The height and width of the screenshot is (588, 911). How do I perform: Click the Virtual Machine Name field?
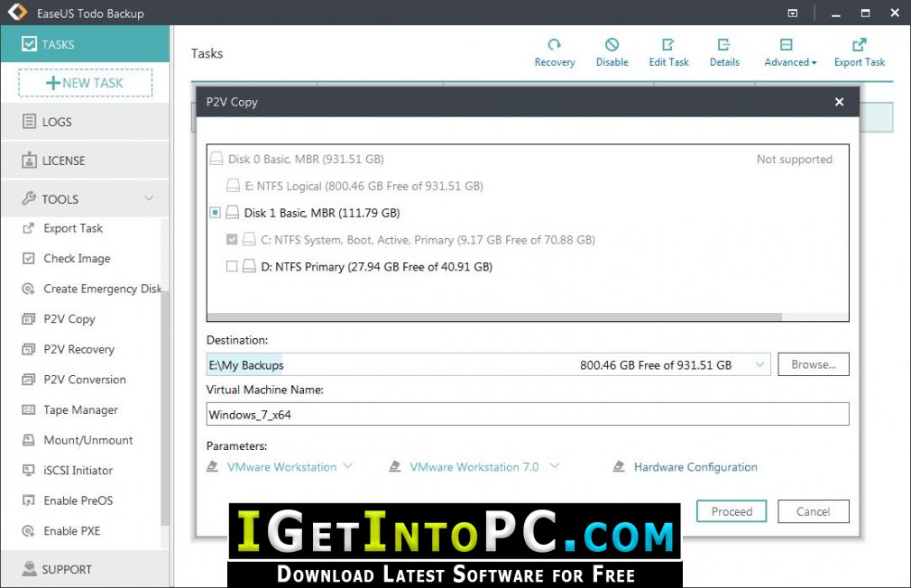pos(528,414)
